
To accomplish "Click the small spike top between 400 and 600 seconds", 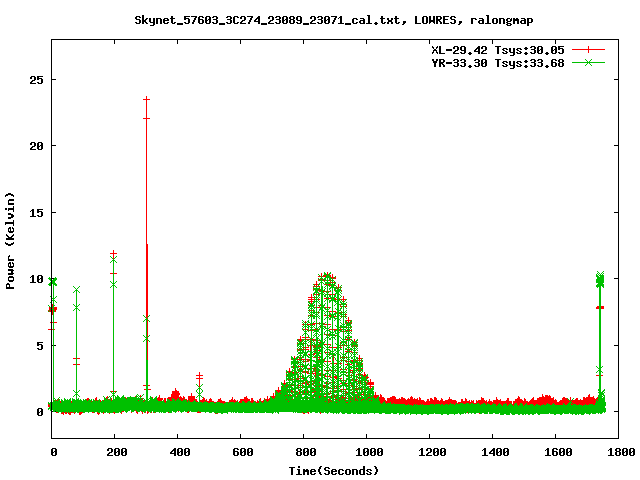I will point(199,376).
